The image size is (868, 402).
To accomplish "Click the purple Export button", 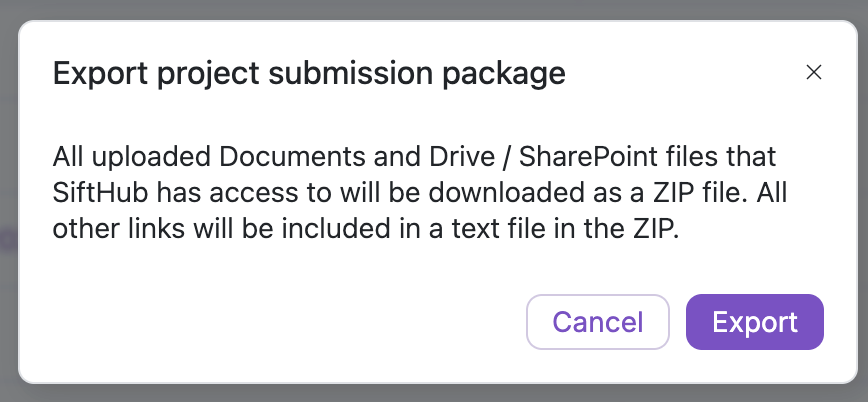I will (x=754, y=322).
